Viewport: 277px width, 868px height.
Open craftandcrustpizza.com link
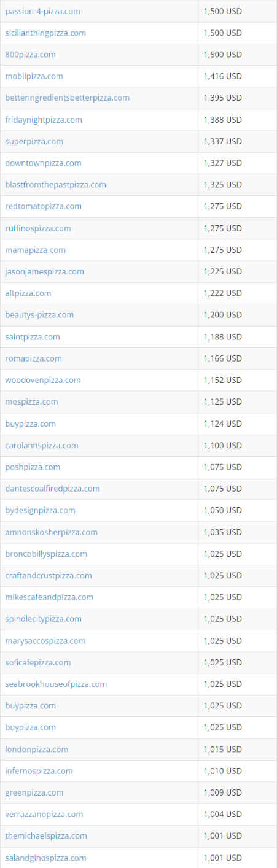tap(49, 576)
